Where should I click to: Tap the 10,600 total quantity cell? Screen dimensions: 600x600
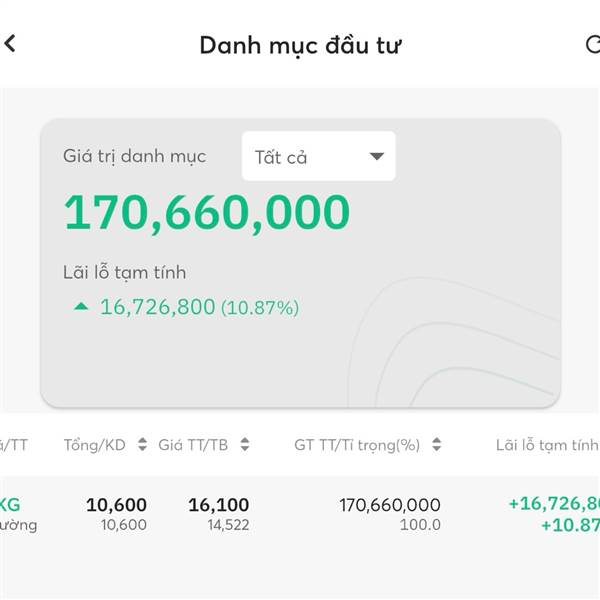pyautogui.click(x=116, y=505)
